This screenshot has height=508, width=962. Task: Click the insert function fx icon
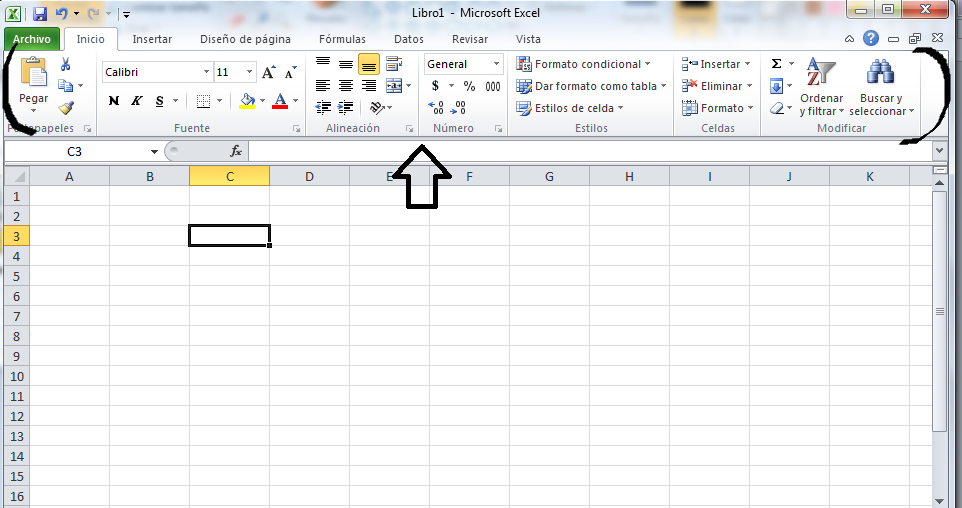pos(236,151)
